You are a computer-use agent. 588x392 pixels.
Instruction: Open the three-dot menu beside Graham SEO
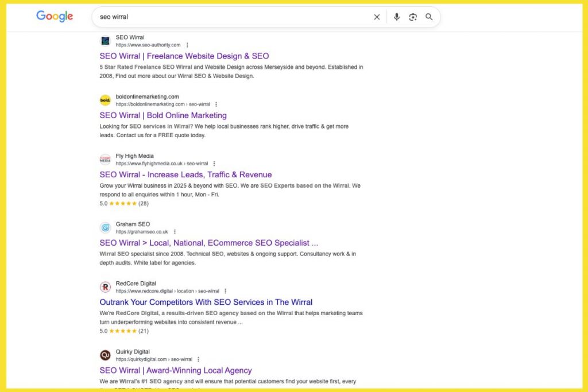pos(175,231)
